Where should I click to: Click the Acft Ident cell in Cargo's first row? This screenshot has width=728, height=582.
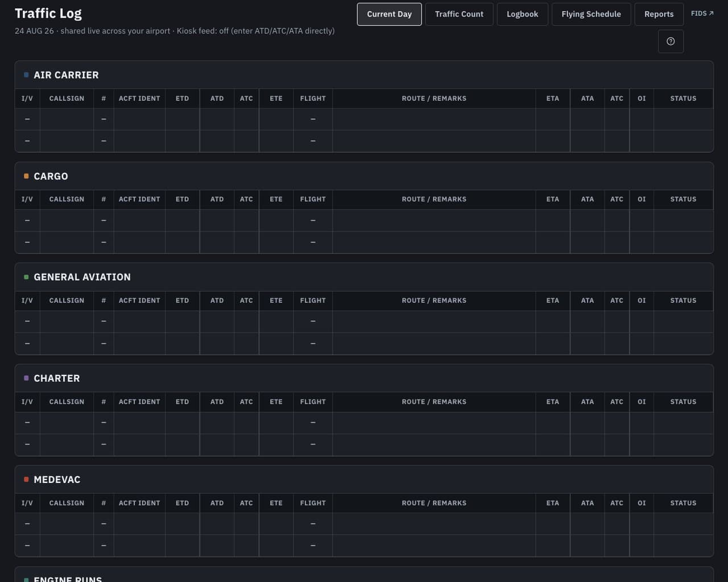click(x=139, y=220)
